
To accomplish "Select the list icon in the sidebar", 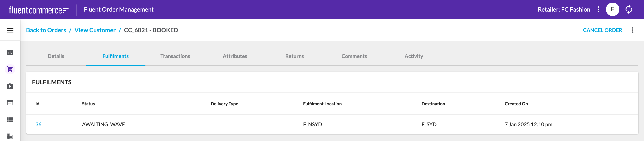I will point(10,120).
